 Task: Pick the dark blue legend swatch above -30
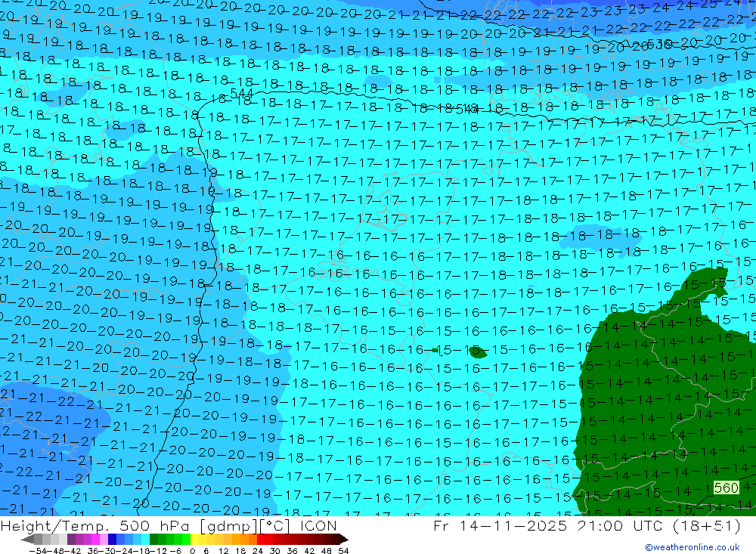coord(113,539)
